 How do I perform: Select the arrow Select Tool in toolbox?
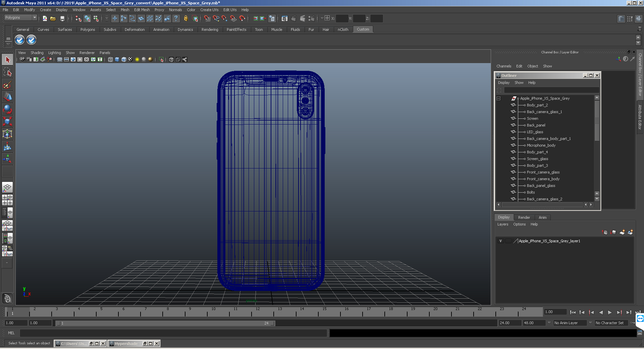point(7,60)
